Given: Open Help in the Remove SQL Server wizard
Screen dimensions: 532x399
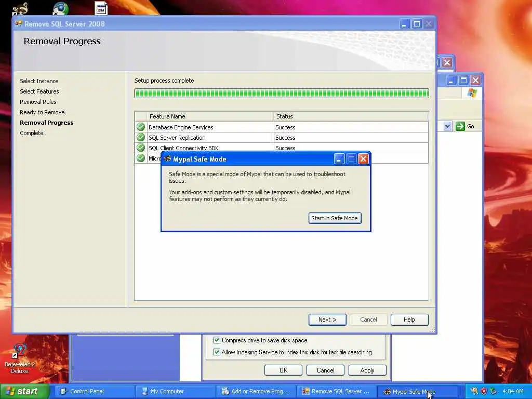Looking at the screenshot, I should tap(409, 320).
